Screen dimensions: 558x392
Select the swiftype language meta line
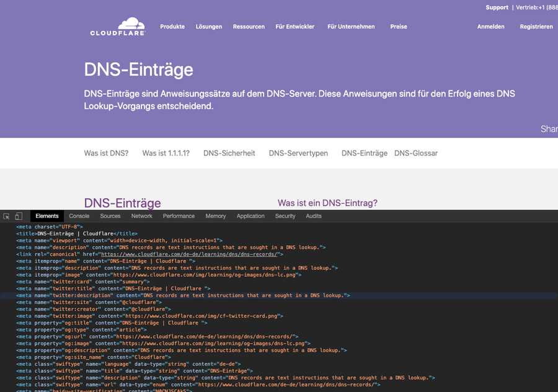coord(128,364)
